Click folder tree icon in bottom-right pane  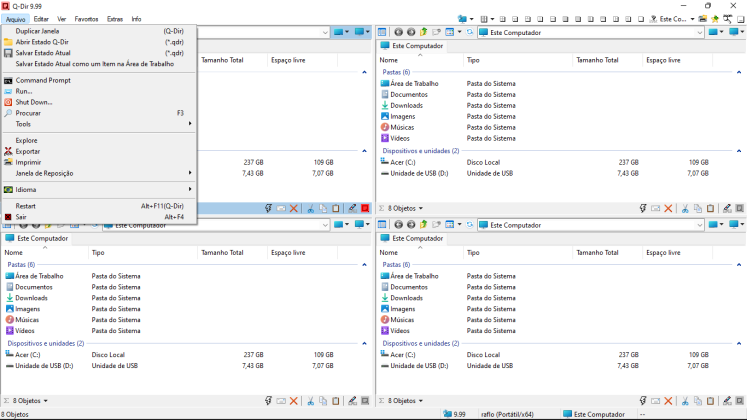point(382,225)
